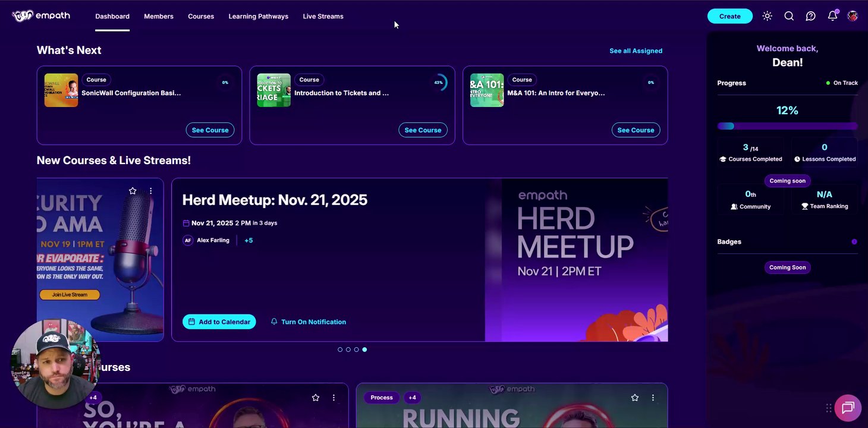Click the AF avatar of Alex Farling
This screenshot has height=428, width=868.
(x=188, y=240)
